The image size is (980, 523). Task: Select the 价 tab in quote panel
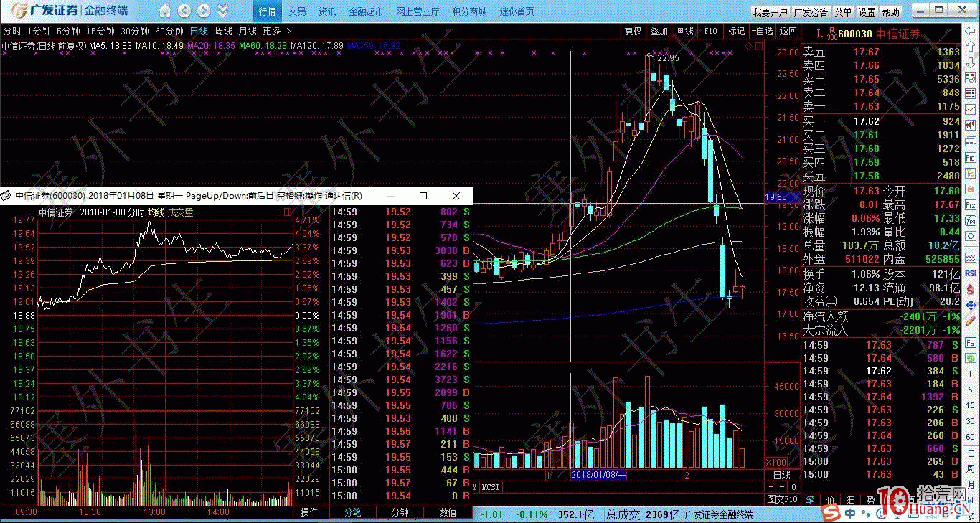[830, 499]
